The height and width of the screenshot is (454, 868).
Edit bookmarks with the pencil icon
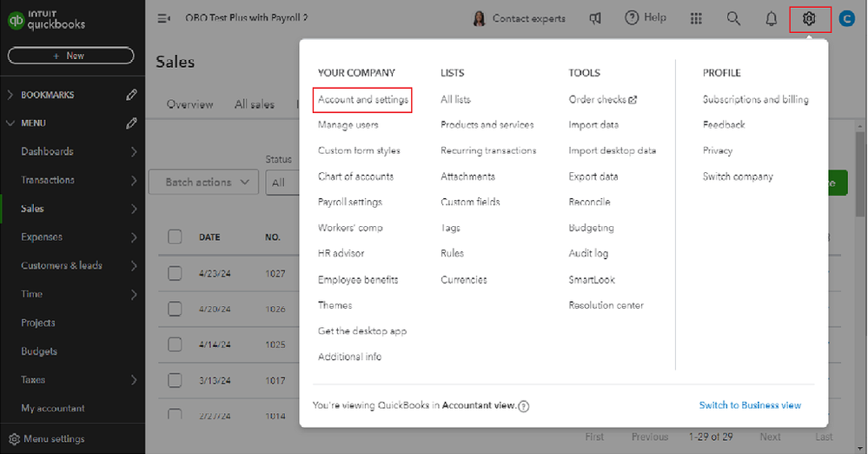tap(131, 95)
